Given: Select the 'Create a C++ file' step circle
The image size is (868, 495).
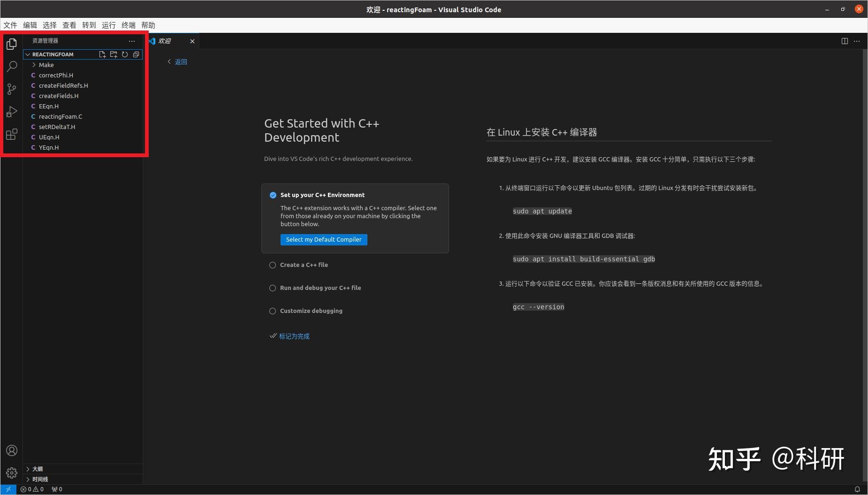Looking at the screenshot, I should (x=273, y=265).
